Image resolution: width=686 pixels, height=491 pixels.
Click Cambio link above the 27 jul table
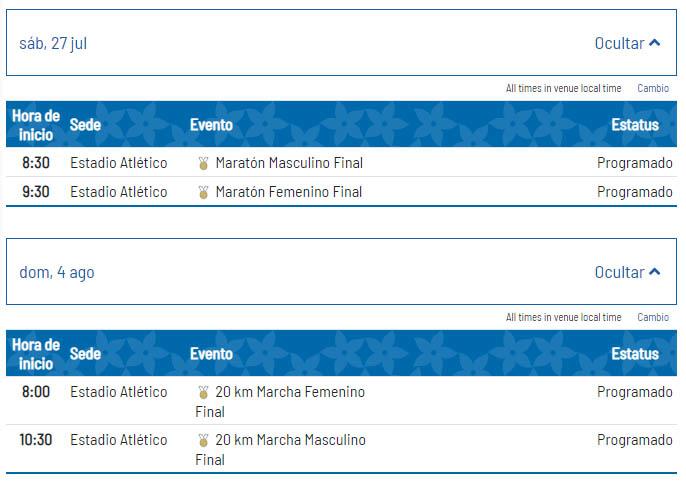[x=653, y=88]
